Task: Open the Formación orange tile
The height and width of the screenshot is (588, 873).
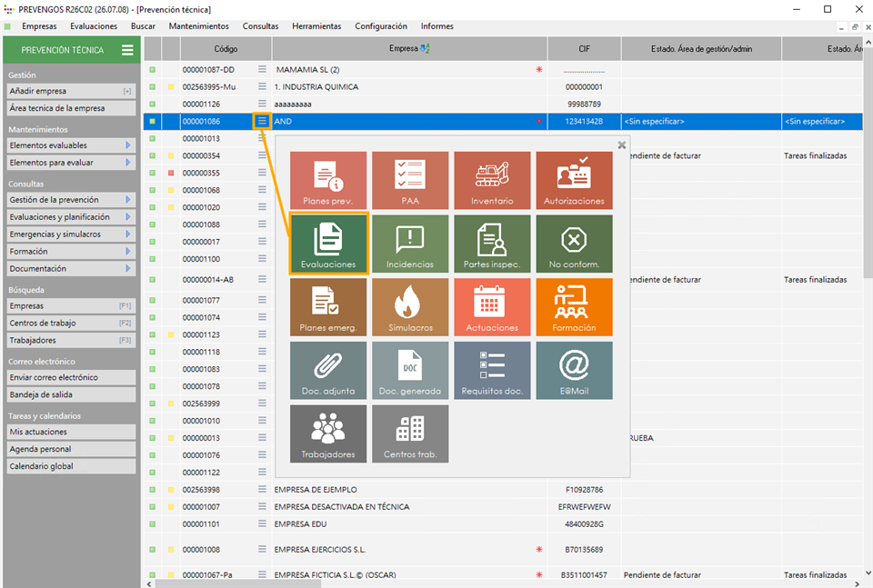Action: point(574,307)
